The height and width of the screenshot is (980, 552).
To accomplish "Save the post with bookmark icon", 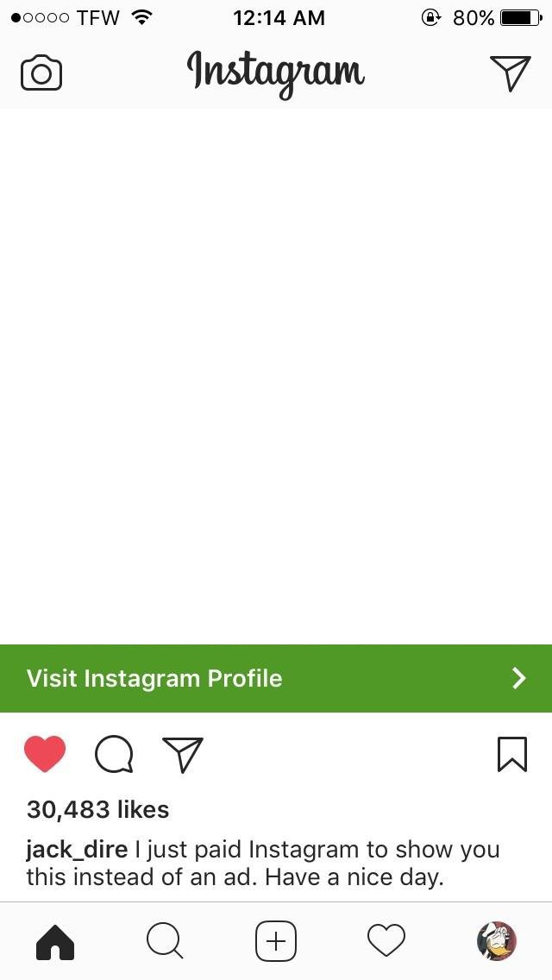I will [x=512, y=754].
